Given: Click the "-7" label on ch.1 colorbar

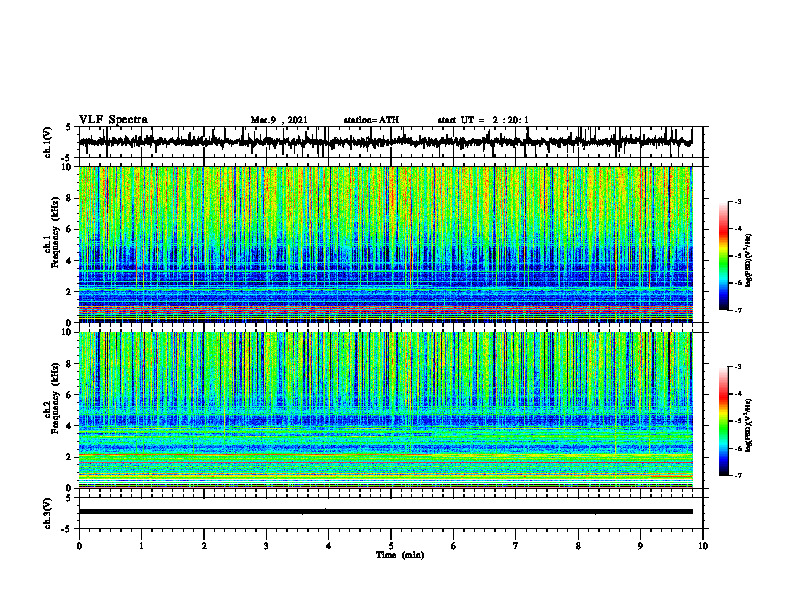Looking at the screenshot, I should pyautogui.click(x=737, y=310).
